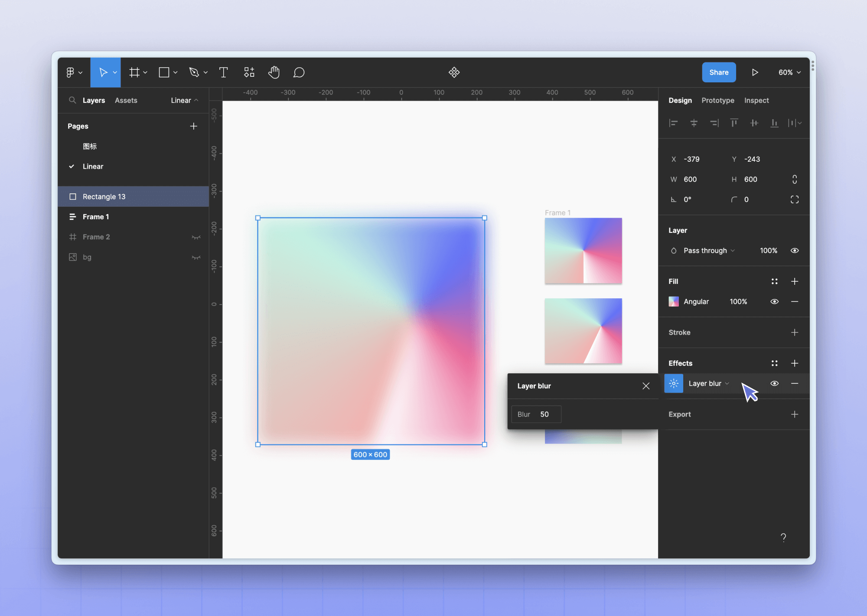Screen dimensions: 867x616
Task: Toggle visibility of Rectangle 13 layer
Action: click(197, 196)
